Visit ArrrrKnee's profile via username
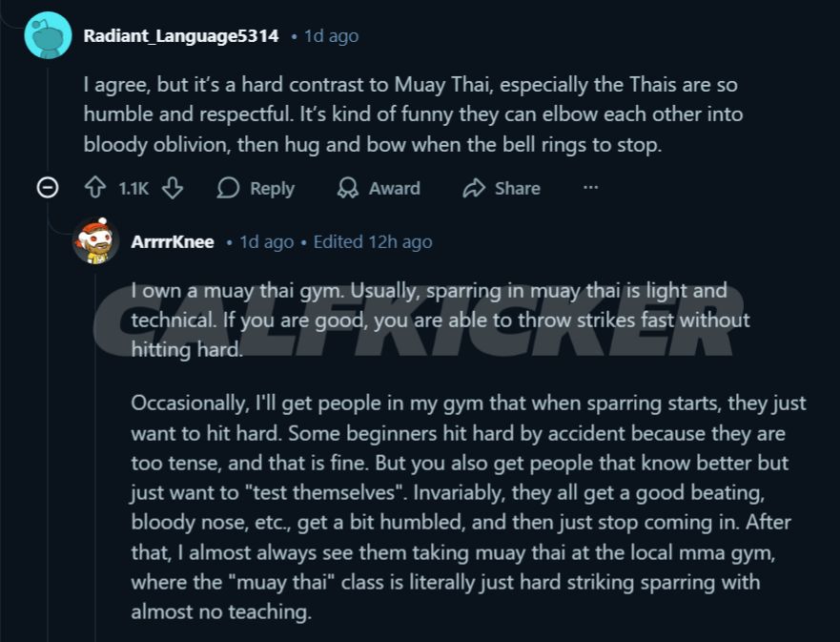Viewport: 840px width, 642px height. click(173, 242)
